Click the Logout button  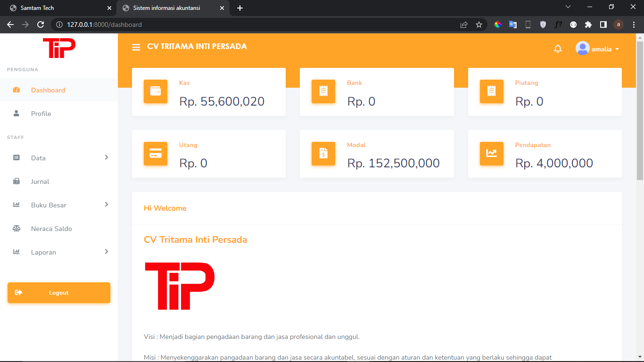coord(59,293)
